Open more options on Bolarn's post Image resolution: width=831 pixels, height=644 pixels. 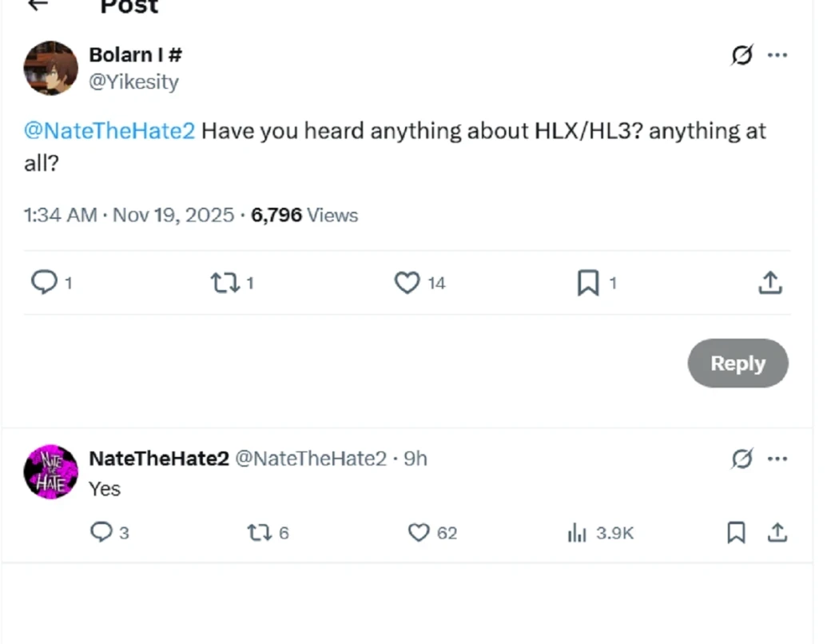pyautogui.click(x=777, y=55)
